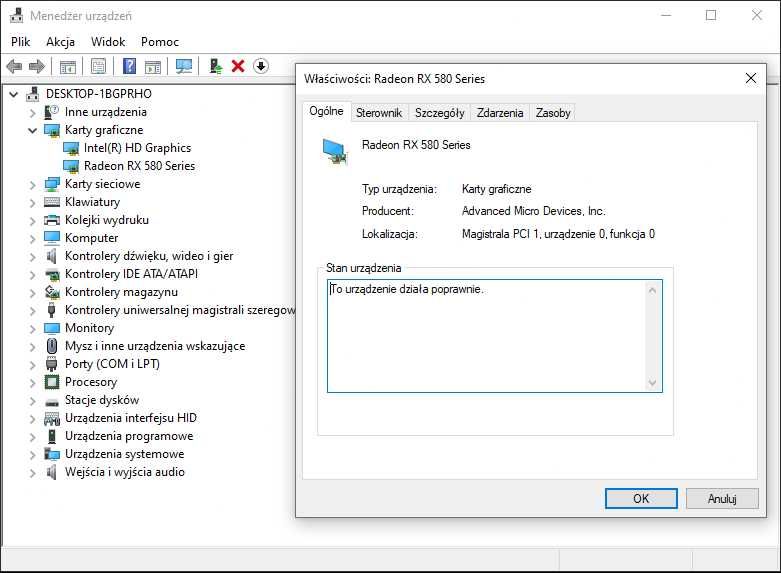Click the large Radeon device icon in dialog

334,151
